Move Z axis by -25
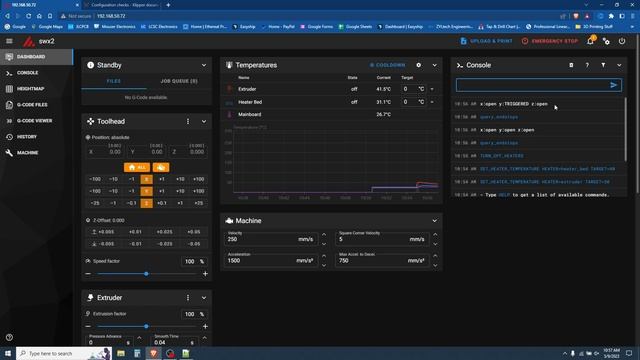The image size is (640, 360). pos(95,203)
